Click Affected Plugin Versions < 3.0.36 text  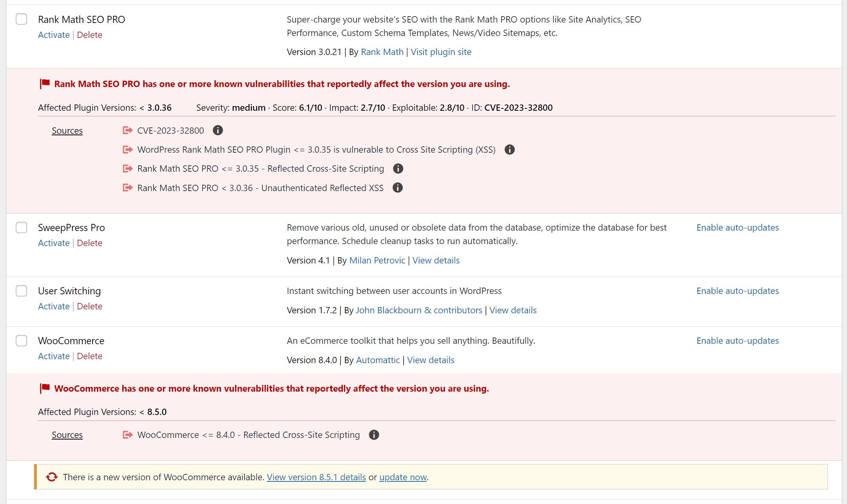click(105, 108)
